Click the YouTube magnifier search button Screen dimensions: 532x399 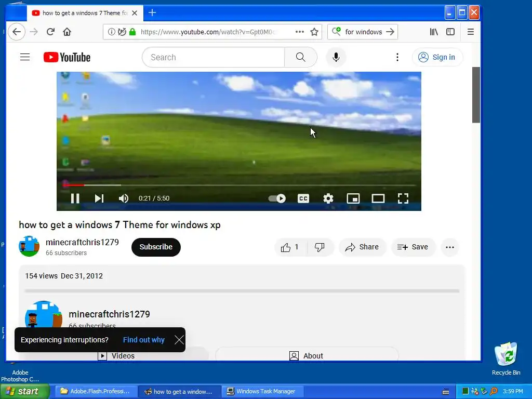pyautogui.click(x=301, y=57)
